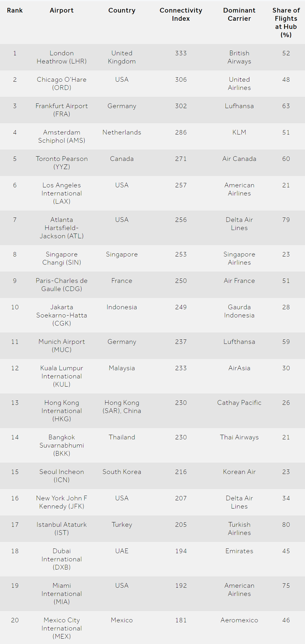
Task: Click the Share of Flights at Hub header
Action: [x=286, y=23]
